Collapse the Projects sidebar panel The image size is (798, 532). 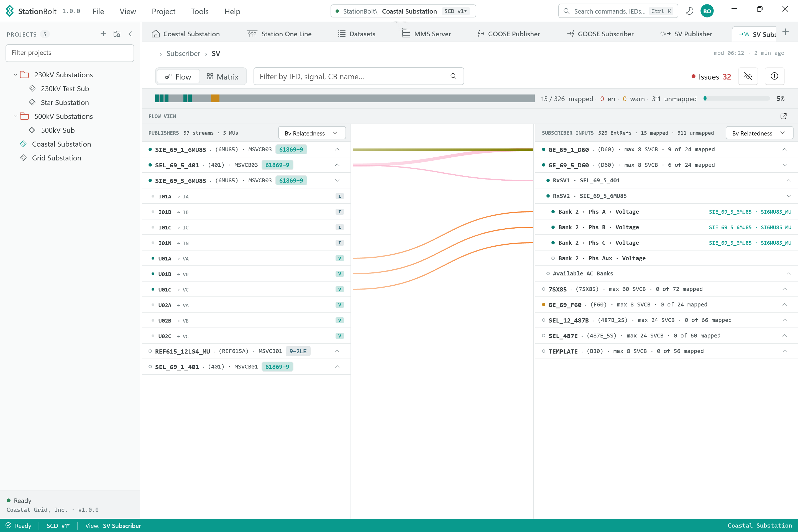[130, 34]
